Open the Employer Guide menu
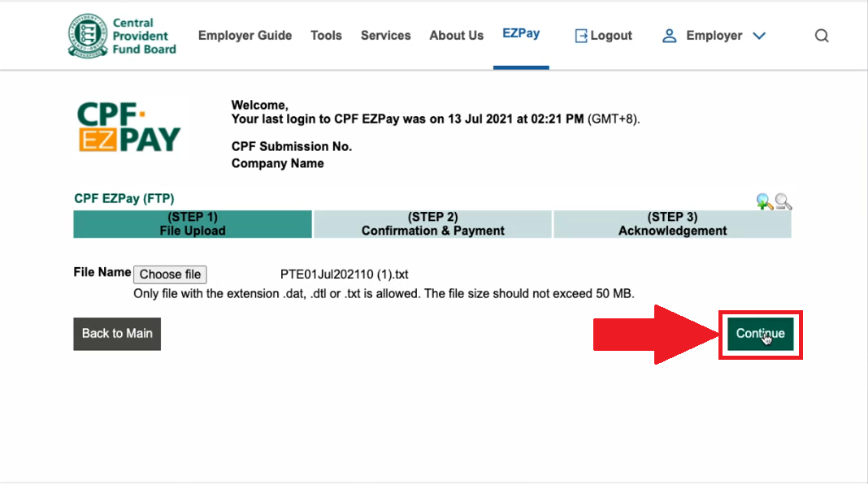Image resolution: width=868 pixels, height=484 pixels. [x=245, y=36]
